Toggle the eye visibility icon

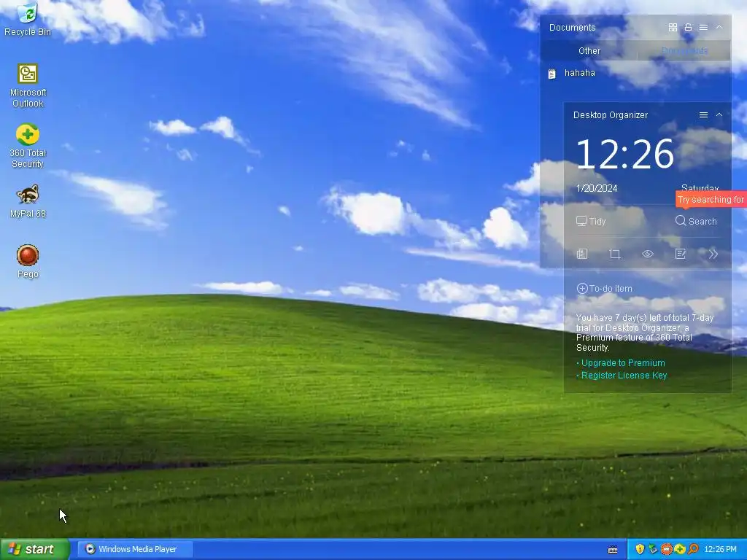pyautogui.click(x=648, y=254)
